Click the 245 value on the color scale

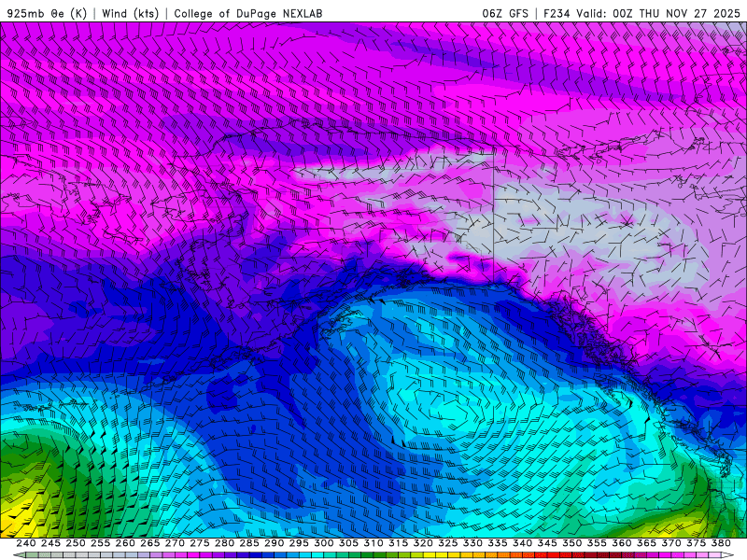pos(50,543)
